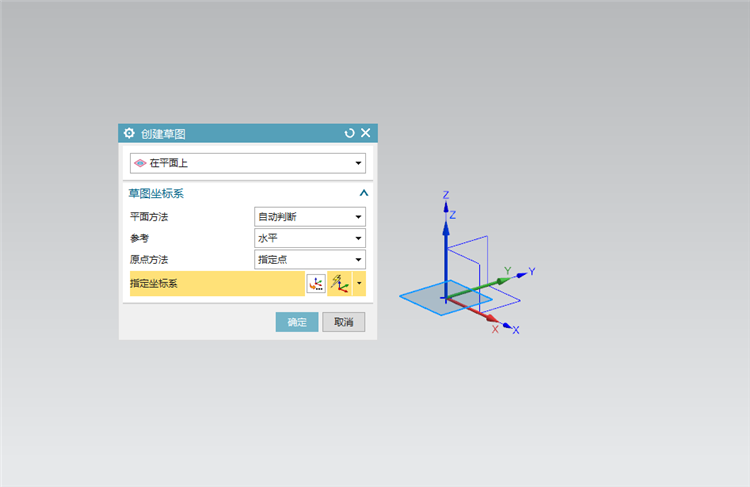
Task: Close the 创建草图 dialog
Action: pos(365,133)
